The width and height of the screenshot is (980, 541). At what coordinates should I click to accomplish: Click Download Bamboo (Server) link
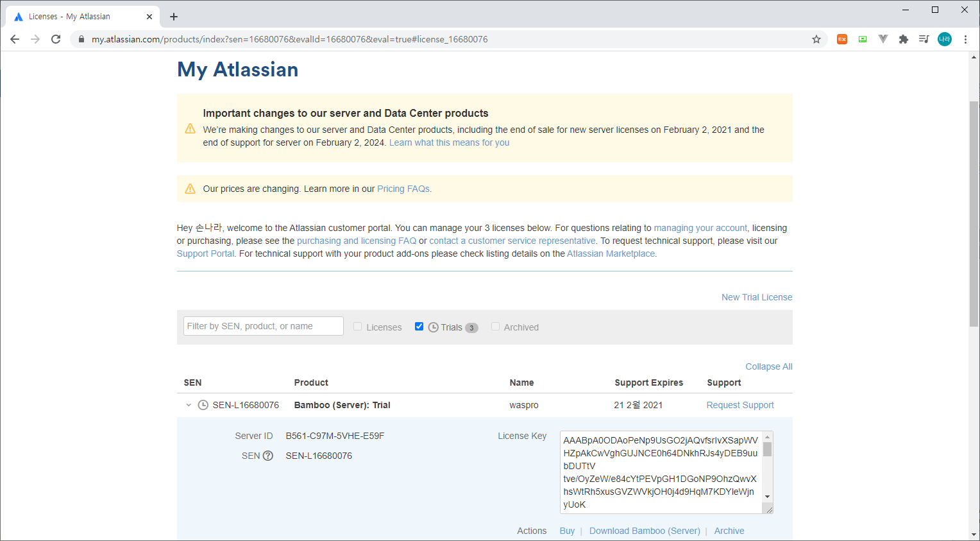pyautogui.click(x=645, y=531)
